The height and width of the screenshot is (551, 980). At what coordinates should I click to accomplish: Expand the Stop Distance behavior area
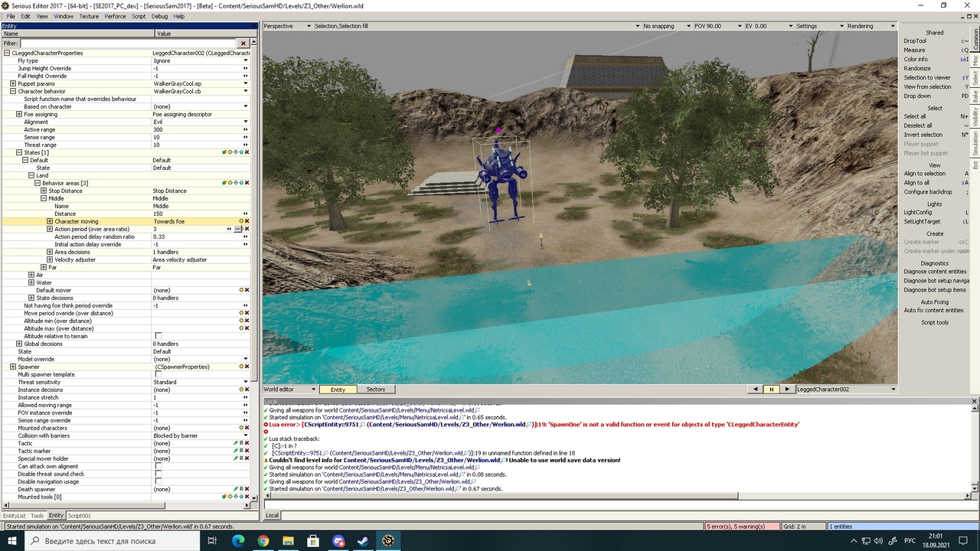[44, 191]
